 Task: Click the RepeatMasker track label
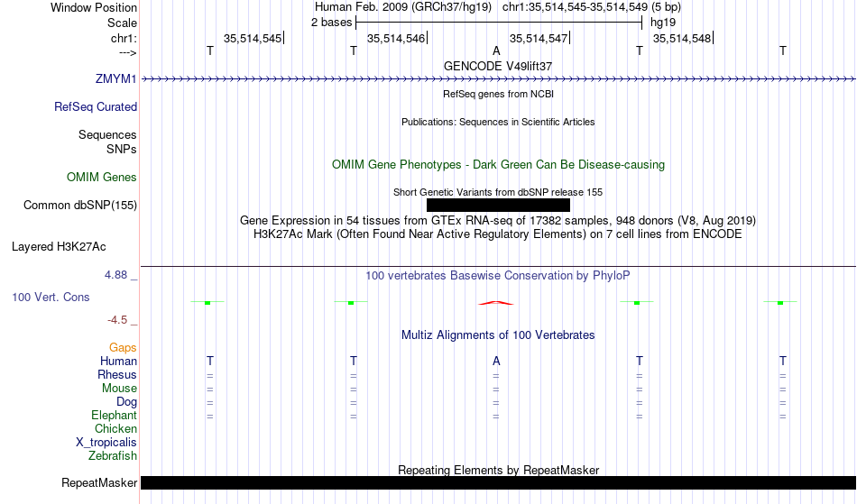pos(99,482)
